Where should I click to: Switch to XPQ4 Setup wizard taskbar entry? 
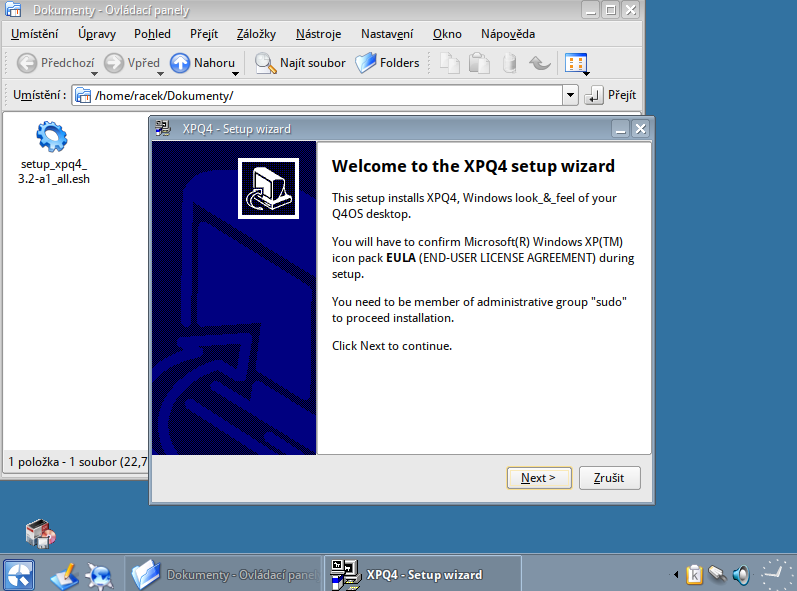[x=423, y=575]
